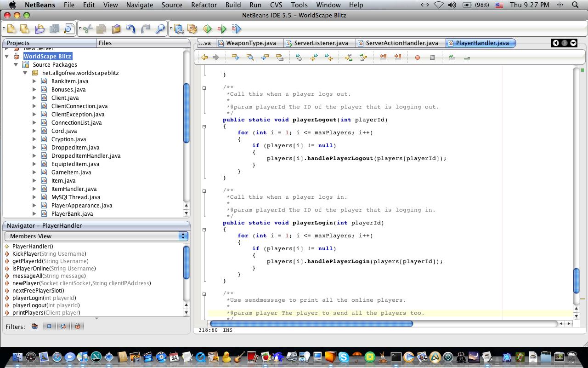Click the volume icon in menu bar
Viewport: 588px width, 368px height.
pos(452,5)
